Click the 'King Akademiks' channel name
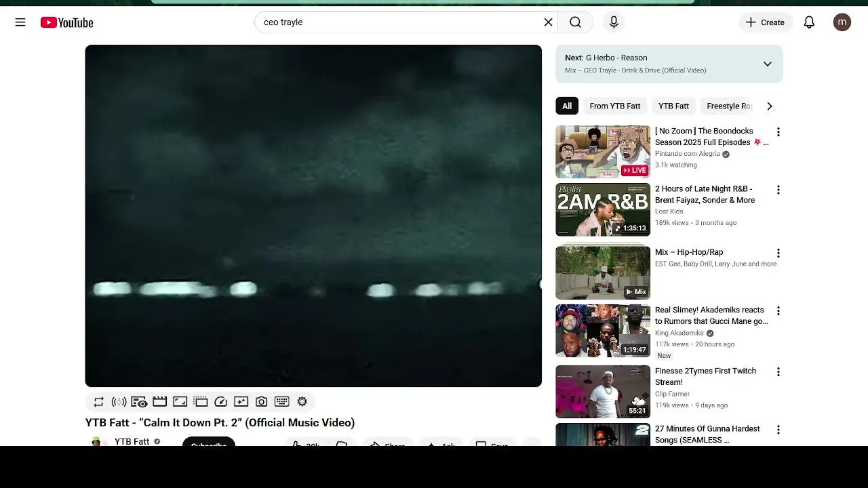The height and width of the screenshot is (488, 868). [x=679, y=333]
